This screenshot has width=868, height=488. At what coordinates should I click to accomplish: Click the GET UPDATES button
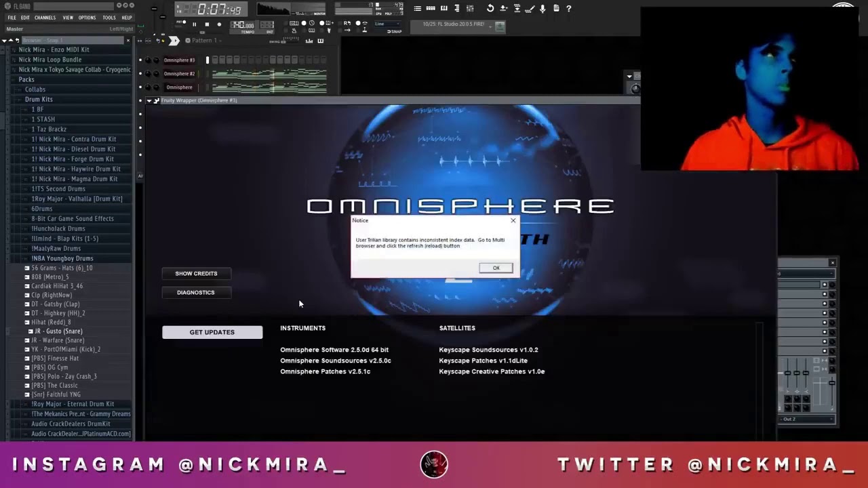click(x=212, y=332)
